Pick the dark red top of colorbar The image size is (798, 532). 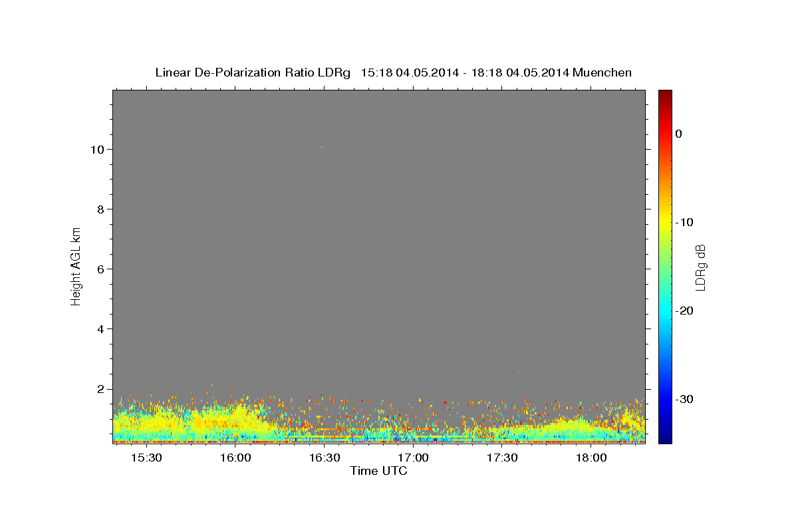click(x=665, y=95)
